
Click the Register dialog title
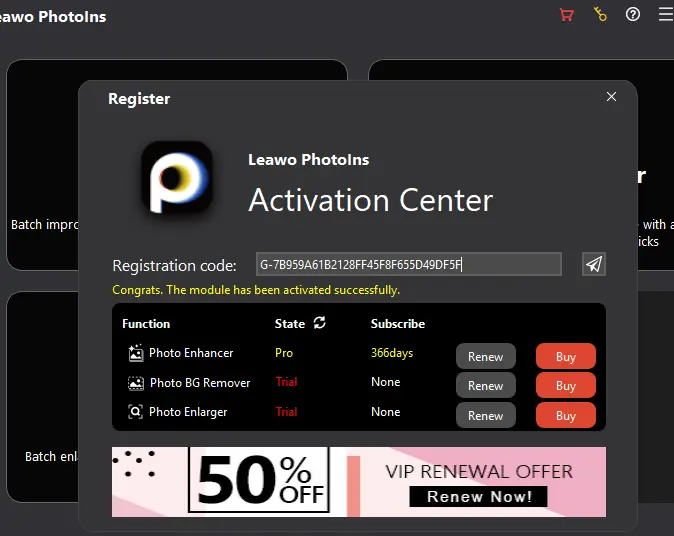point(139,99)
